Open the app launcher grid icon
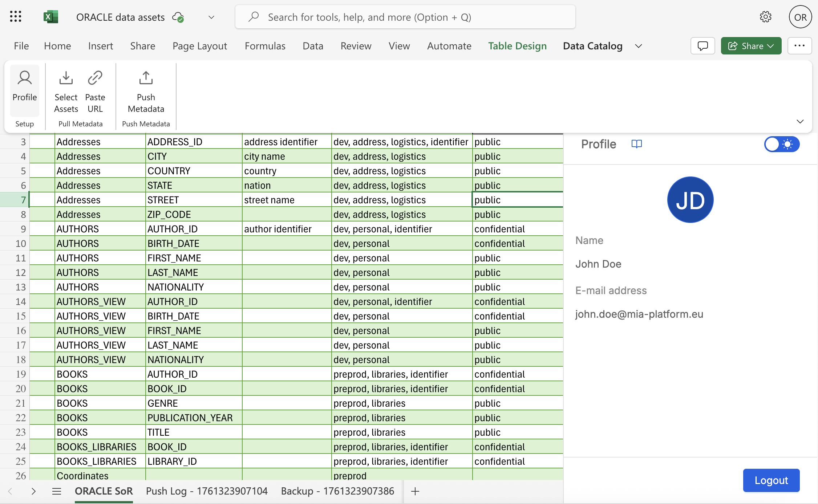The image size is (818, 504). (15, 17)
